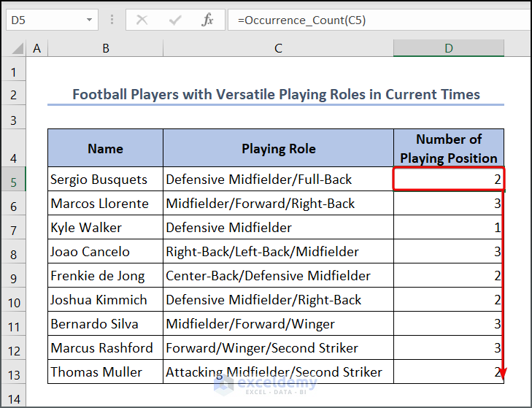Click the Thomas Muller name cell

pyautogui.click(x=106, y=372)
